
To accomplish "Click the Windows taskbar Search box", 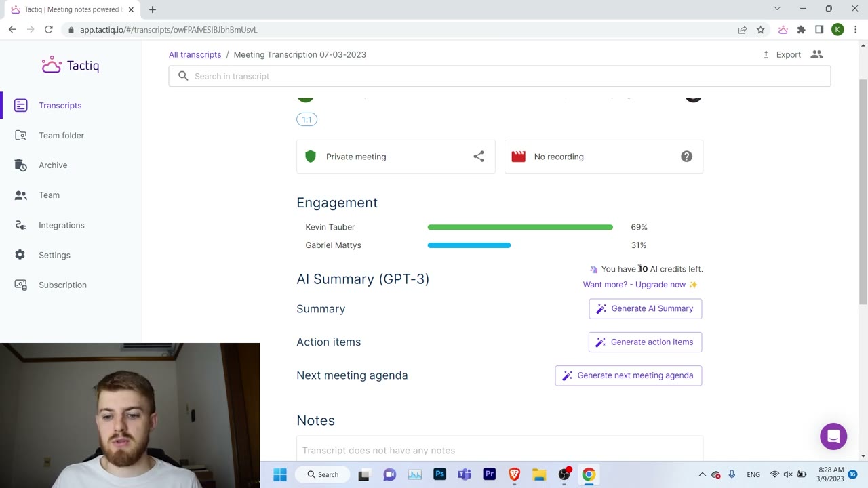I will 323,474.
